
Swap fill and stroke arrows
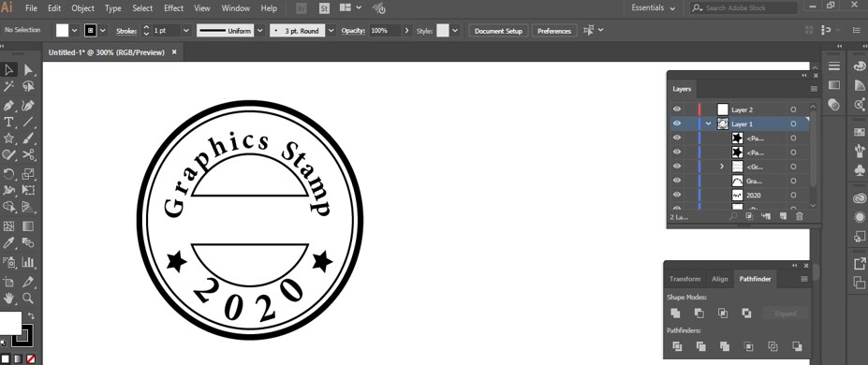pos(31,315)
